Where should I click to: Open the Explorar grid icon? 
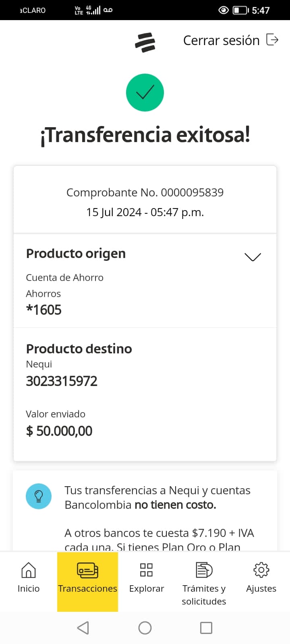point(146,570)
